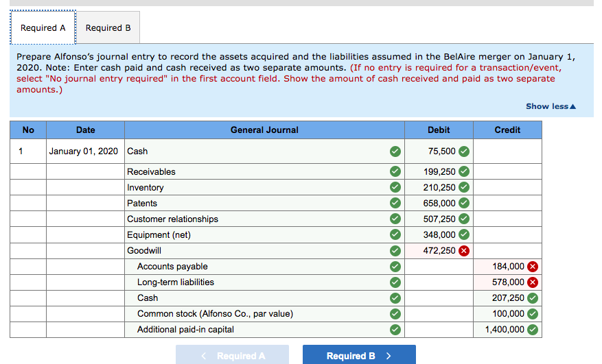Collapse instructions with Show less

tap(551, 106)
